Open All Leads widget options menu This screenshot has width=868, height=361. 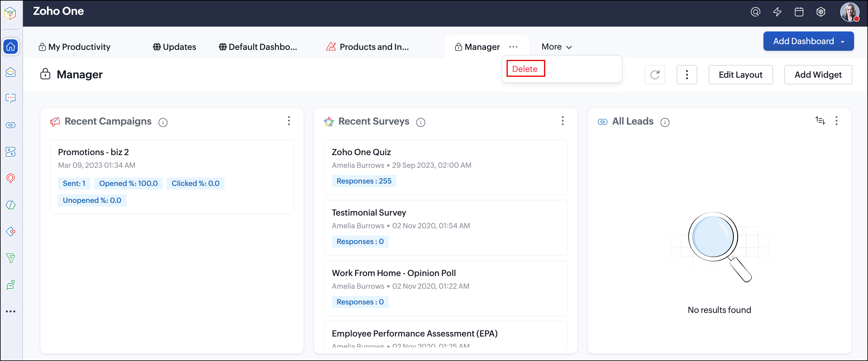pos(836,121)
